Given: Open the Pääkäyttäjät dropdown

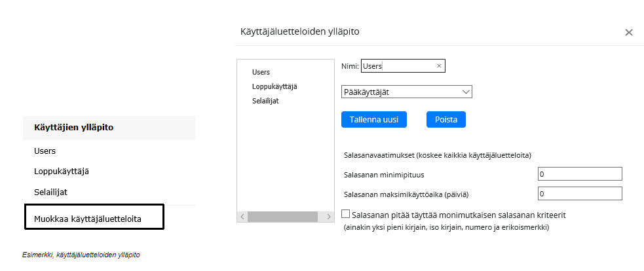Looking at the screenshot, I should pos(407,92).
